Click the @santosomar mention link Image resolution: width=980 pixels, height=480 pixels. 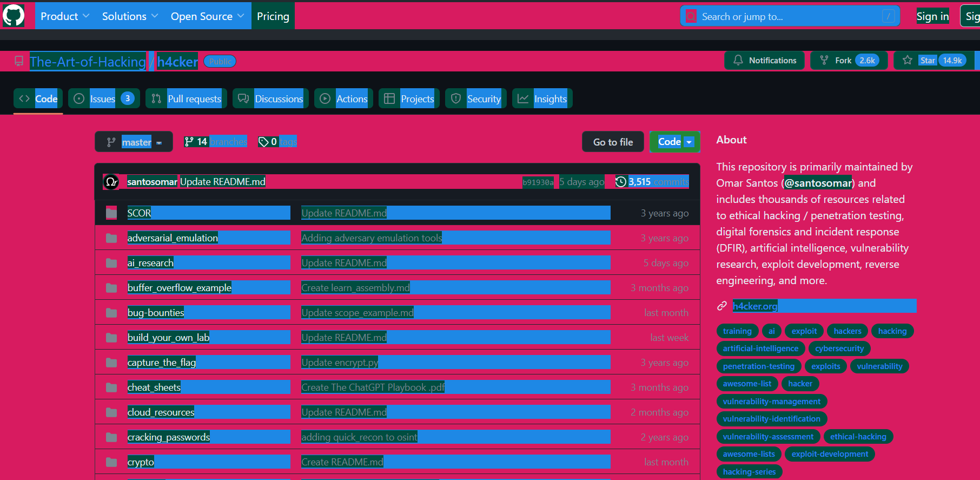point(819,183)
